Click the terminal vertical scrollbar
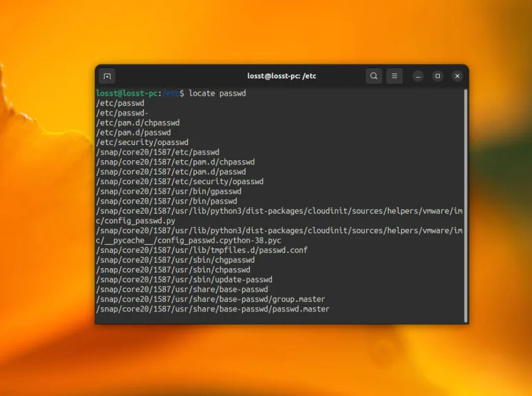 pyautogui.click(x=466, y=206)
